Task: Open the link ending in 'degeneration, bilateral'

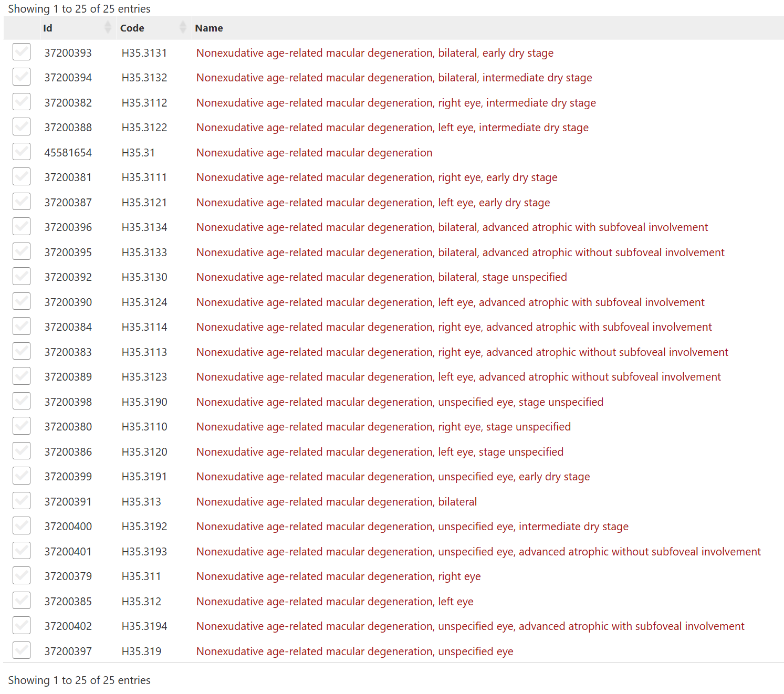Action: point(336,502)
